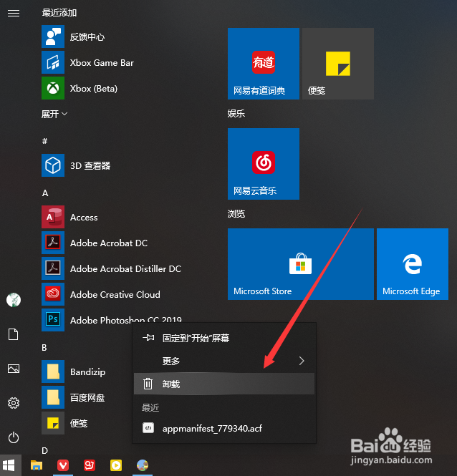Open Bandizip folder icon
Screen dimensions: 457x476
click(x=53, y=371)
